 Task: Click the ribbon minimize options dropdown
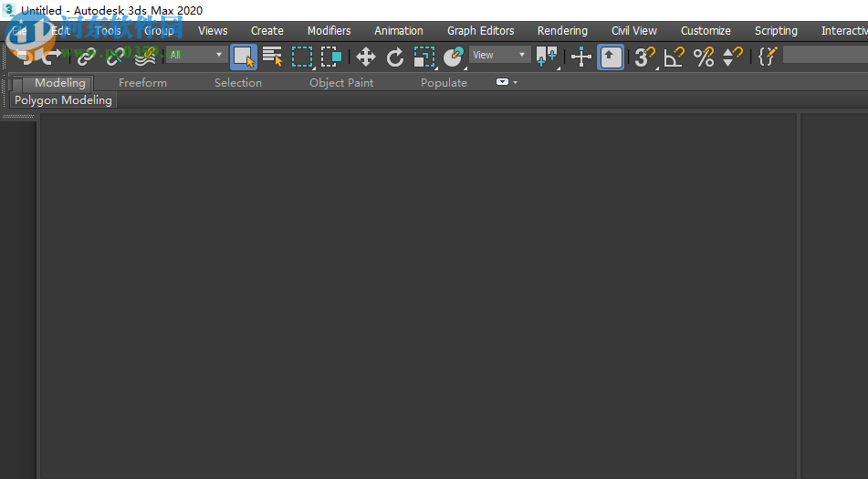(507, 82)
